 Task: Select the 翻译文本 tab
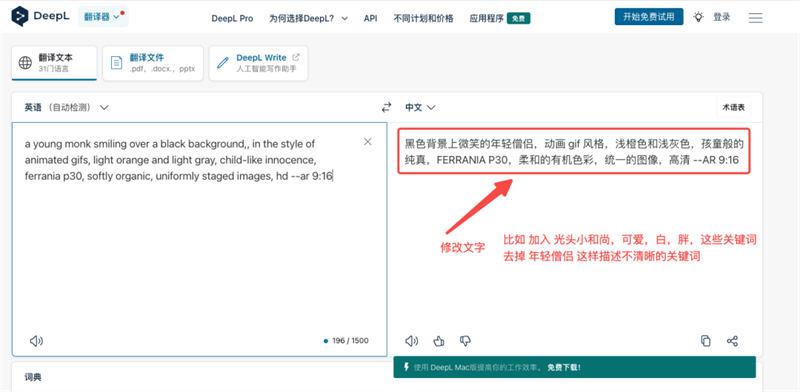pyautogui.click(x=54, y=63)
